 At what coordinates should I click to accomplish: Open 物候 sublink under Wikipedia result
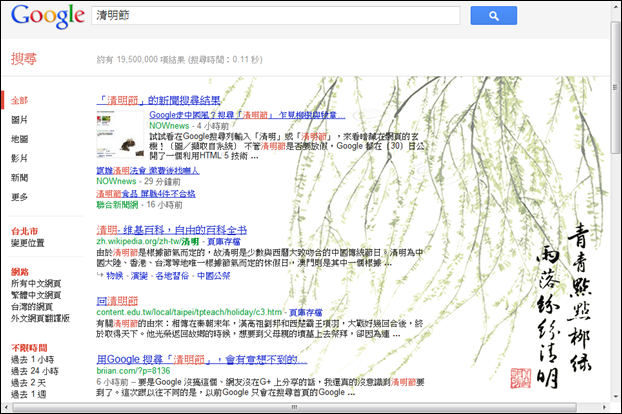(x=115, y=276)
